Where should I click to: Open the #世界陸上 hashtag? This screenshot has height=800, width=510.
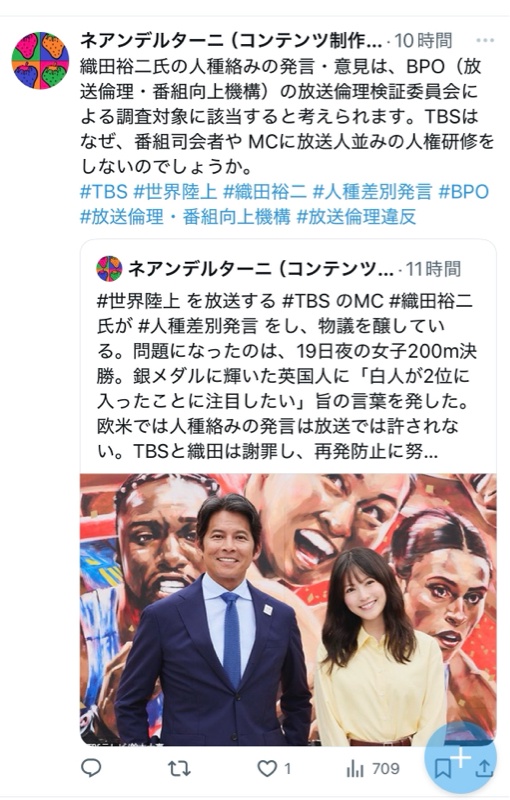click(175, 192)
